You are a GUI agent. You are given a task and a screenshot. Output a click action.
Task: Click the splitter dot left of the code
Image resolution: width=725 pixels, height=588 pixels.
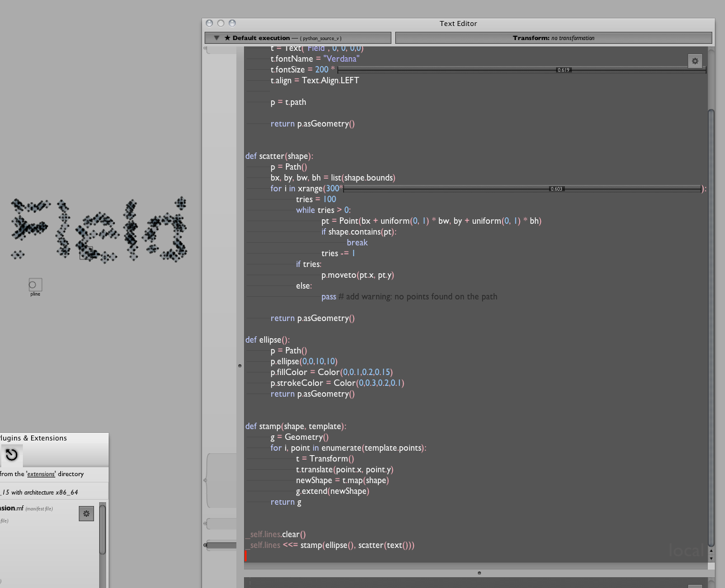(240, 366)
